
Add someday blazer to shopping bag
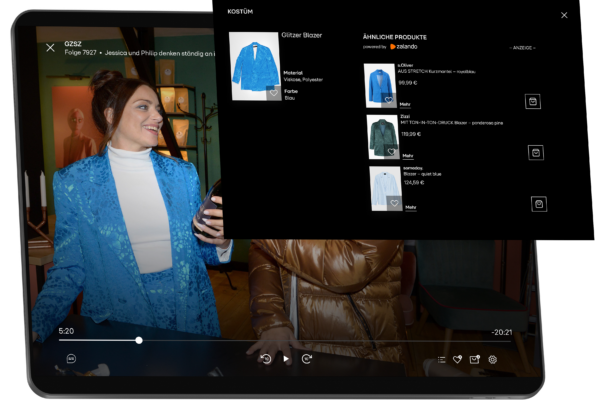[x=539, y=204]
